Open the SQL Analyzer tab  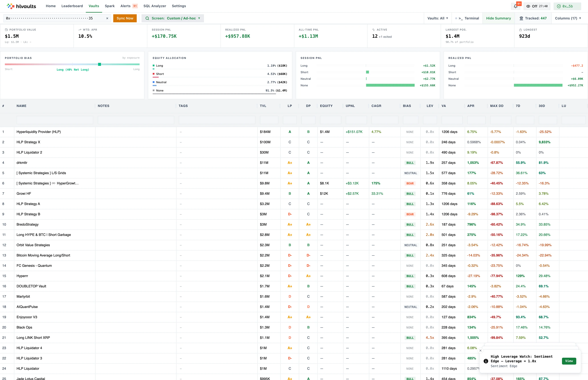tap(155, 6)
